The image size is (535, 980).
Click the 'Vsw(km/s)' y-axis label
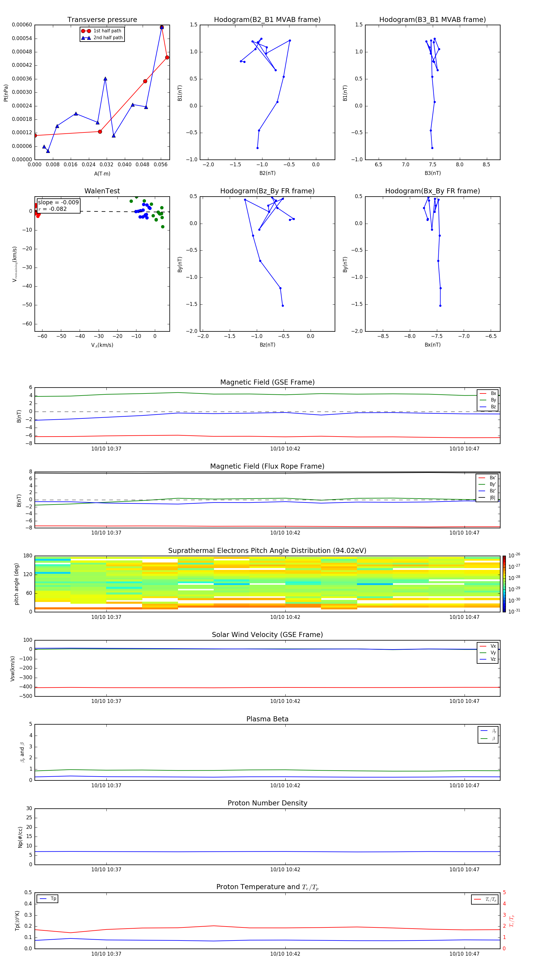click(12, 668)
